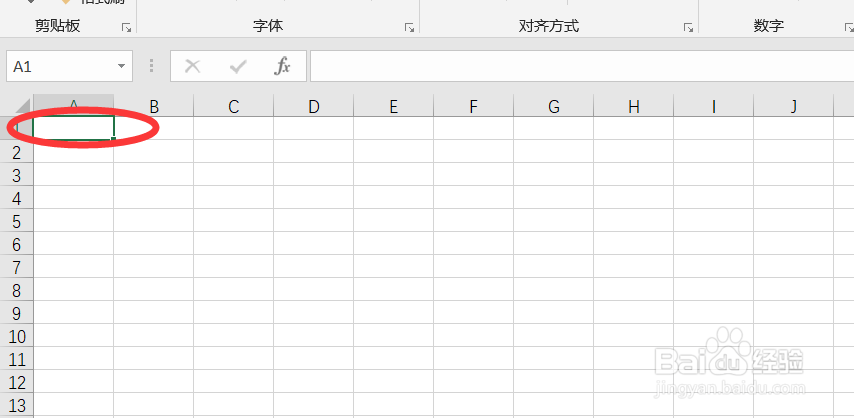
Task: Select column G header
Action: point(553,106)
